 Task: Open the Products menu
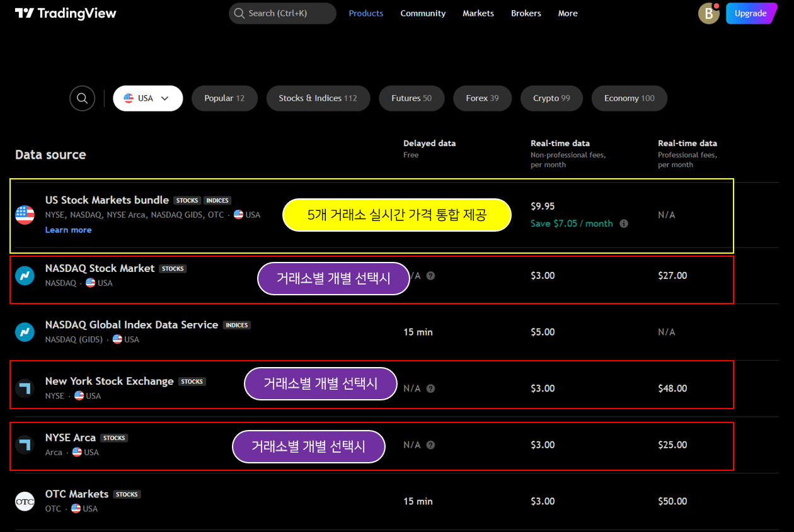[x=366, y=13]
